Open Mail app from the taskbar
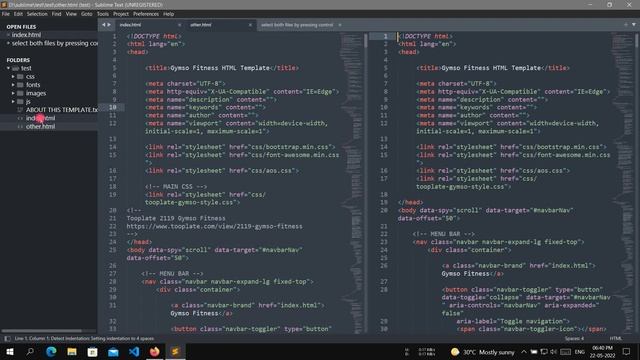The width and height of the screenshot is (640, 360). (x=113, y=351)
